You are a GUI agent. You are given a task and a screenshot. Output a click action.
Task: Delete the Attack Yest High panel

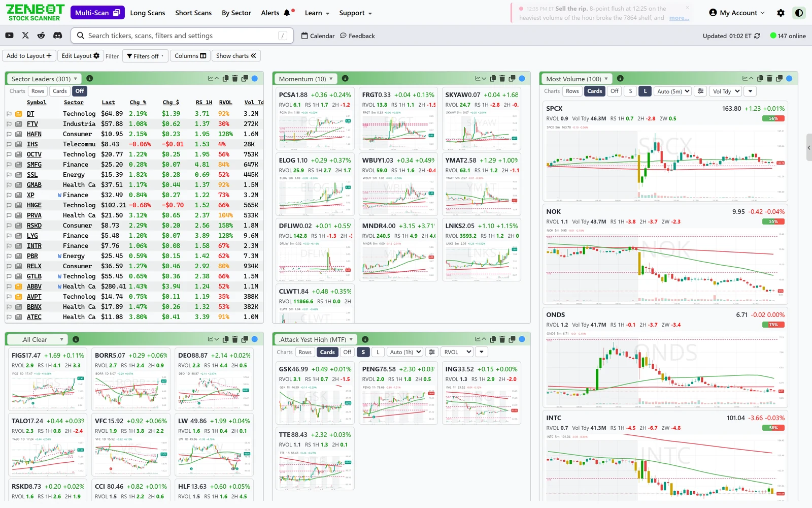(502, 339)
